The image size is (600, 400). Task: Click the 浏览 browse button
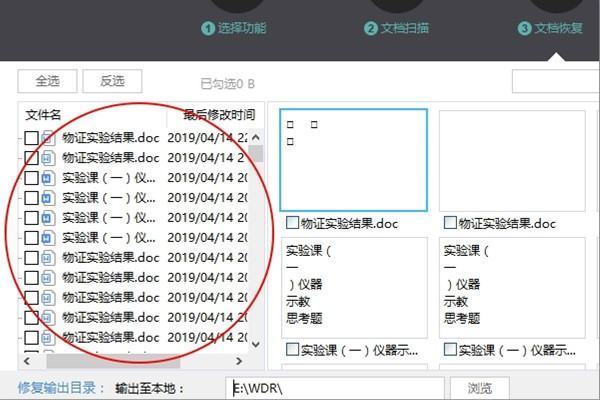480,389
